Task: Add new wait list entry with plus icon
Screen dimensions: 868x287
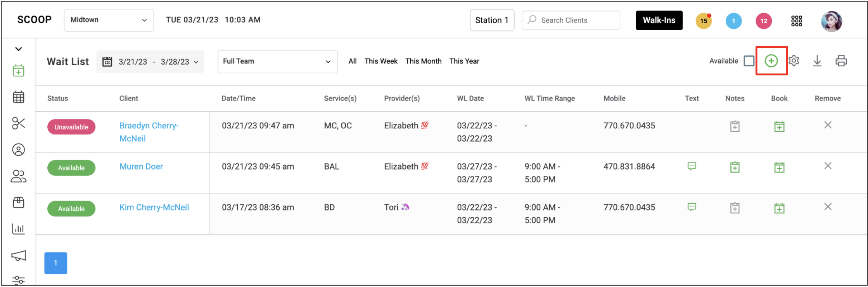Action: point(771,61)
